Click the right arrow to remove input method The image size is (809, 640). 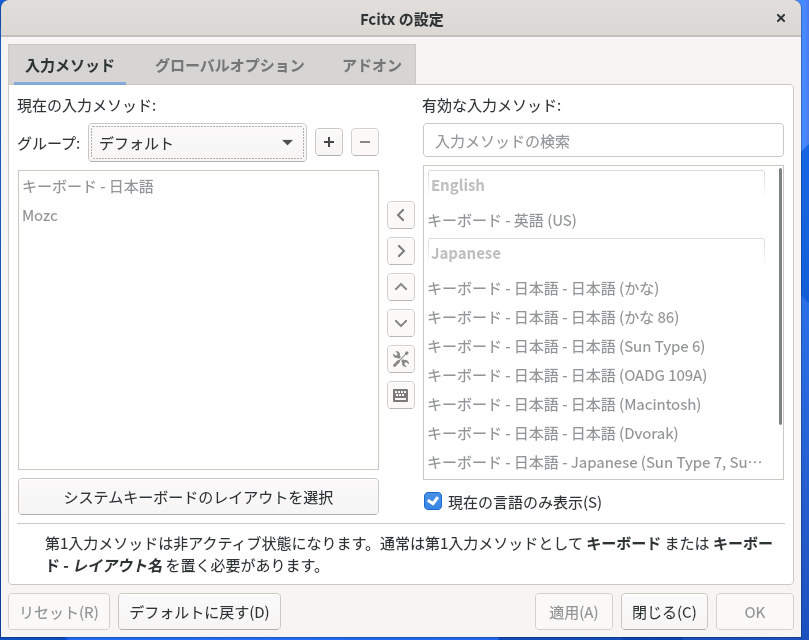(401, 251)
